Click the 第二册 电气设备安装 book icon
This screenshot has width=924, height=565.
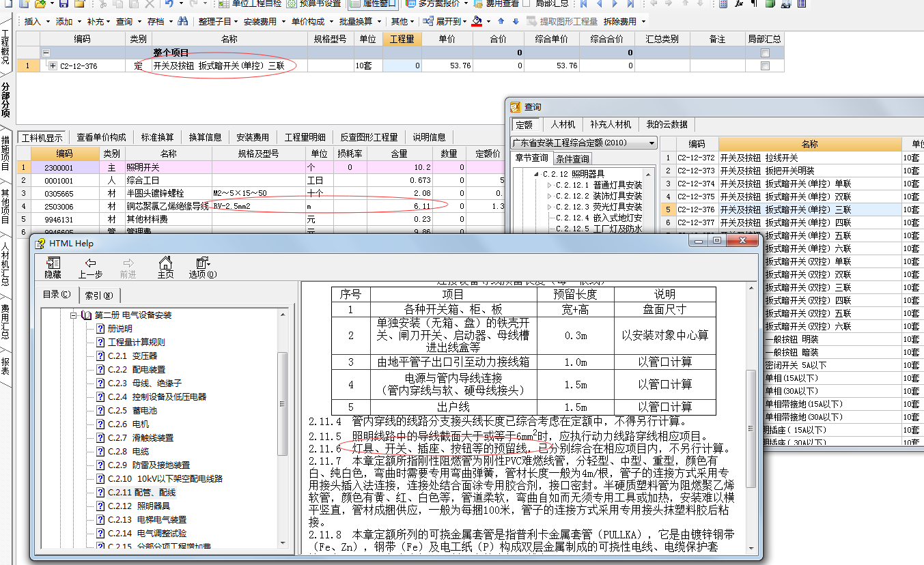(x=86, y=315)
